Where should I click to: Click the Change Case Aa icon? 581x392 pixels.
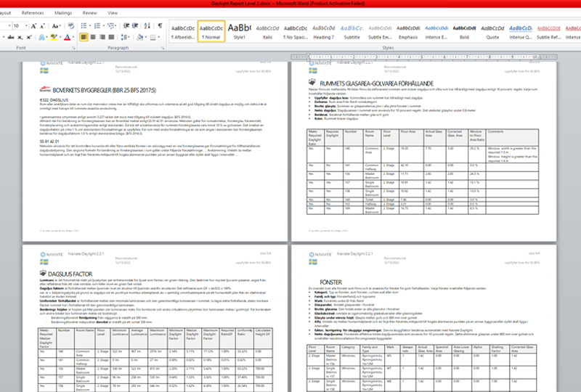[x=55, y=26]
